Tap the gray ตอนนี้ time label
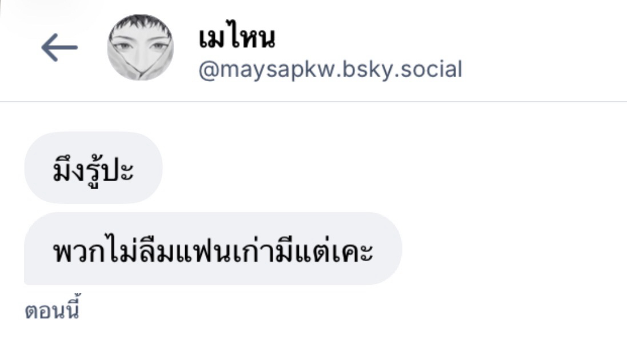This screenshot has width=627, height=364. coord(53,309)
